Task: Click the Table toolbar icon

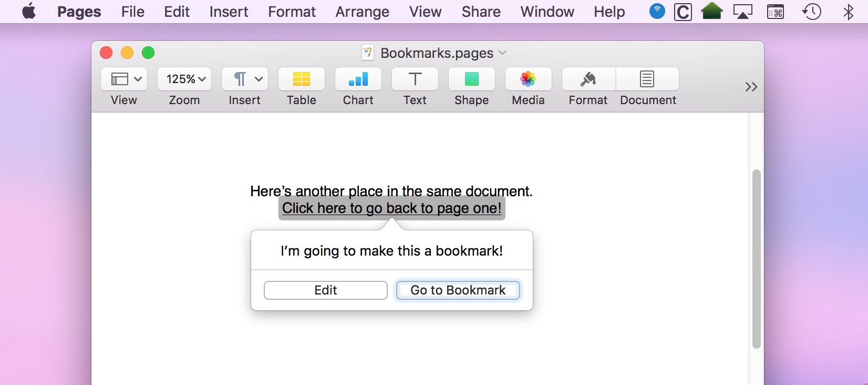Action: (302, 79)
